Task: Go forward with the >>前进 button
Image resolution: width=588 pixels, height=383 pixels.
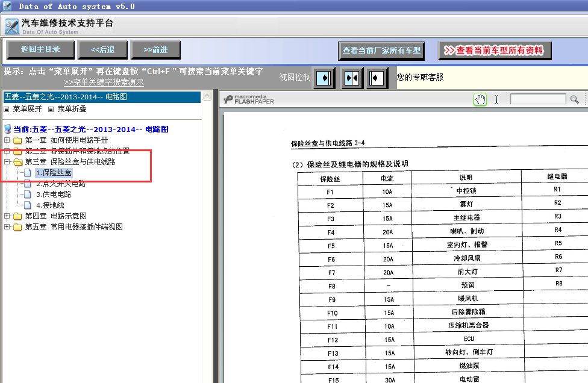Action: [x=155, y=50]
